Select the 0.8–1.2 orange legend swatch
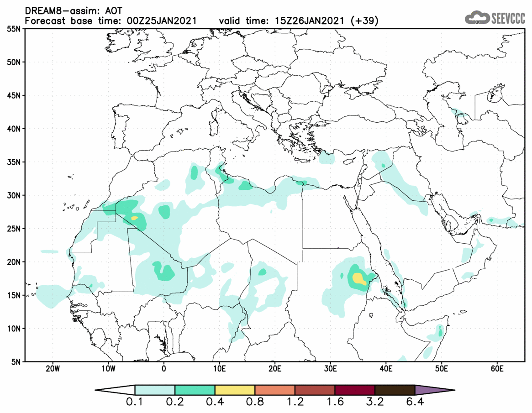 point(275,390)
